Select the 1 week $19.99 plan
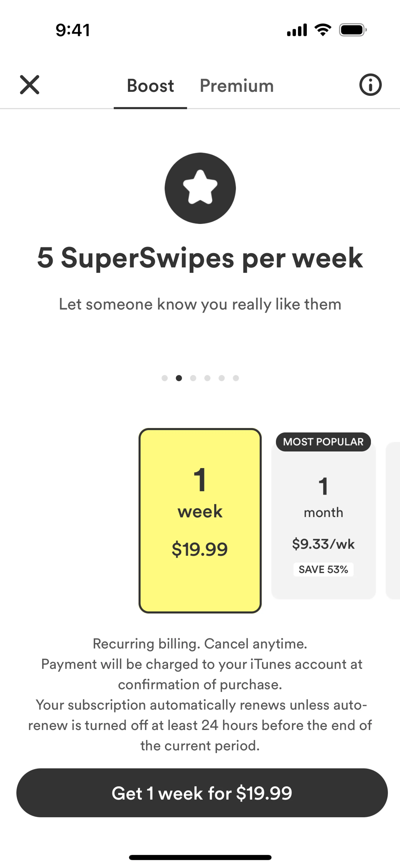400x868 pixels. pyautogui.click(x=200, y=520)
